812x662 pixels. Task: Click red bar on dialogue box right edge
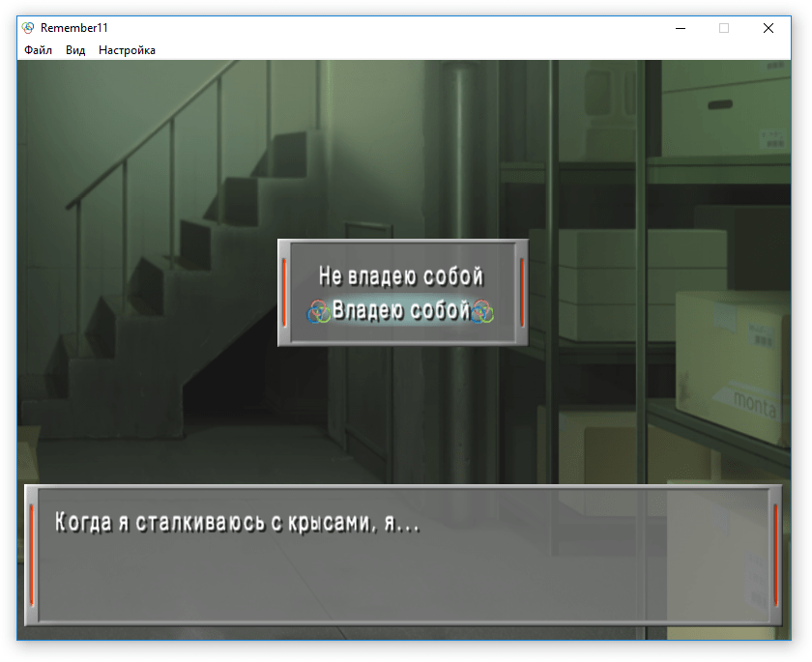(x=775, y=554)
